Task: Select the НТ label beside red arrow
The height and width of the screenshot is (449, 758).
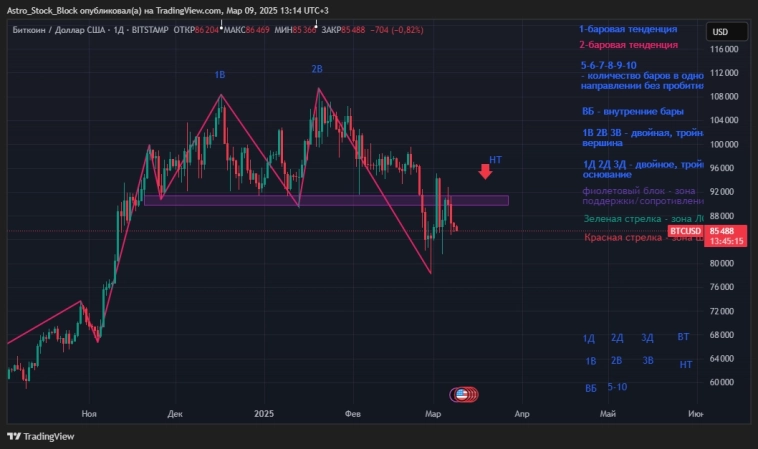Action: 496,160
